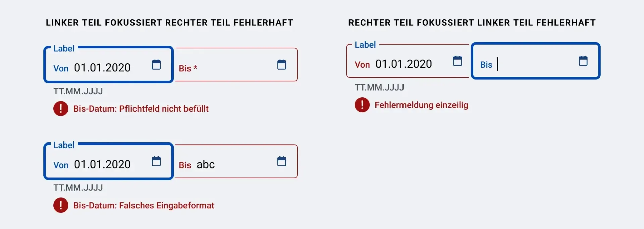
Task: Click into Bis field containing abc
Action: coord(236,161)
